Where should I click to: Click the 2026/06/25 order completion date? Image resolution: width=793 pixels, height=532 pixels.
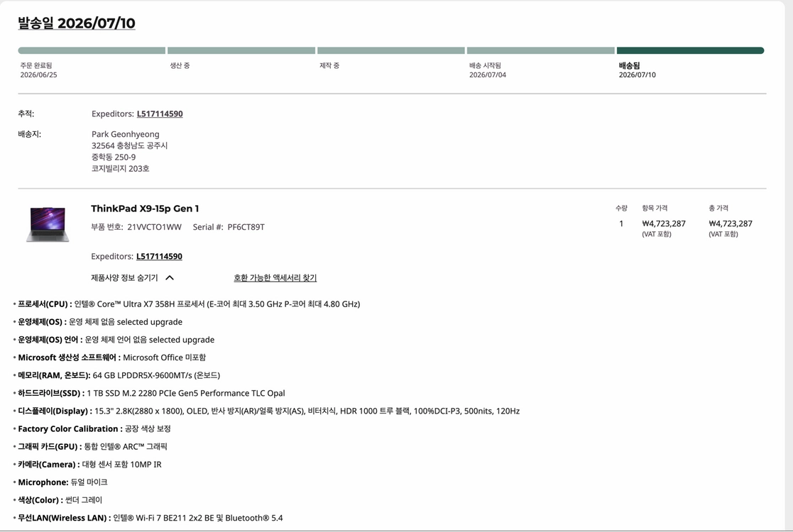[38, 74]
